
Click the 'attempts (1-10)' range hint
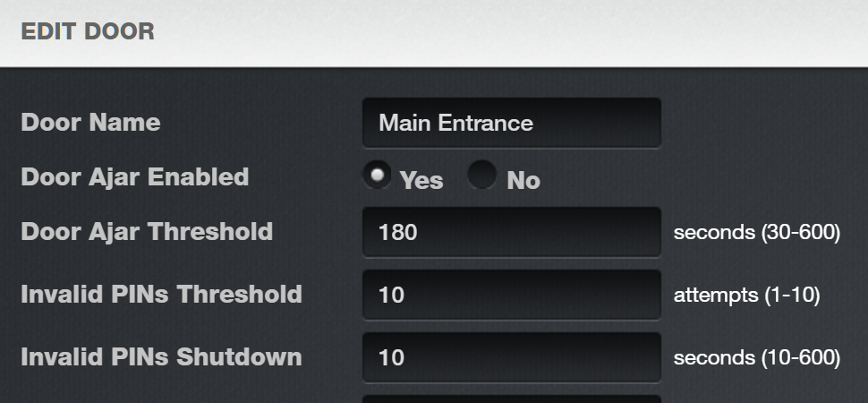[x=746, y=295]
